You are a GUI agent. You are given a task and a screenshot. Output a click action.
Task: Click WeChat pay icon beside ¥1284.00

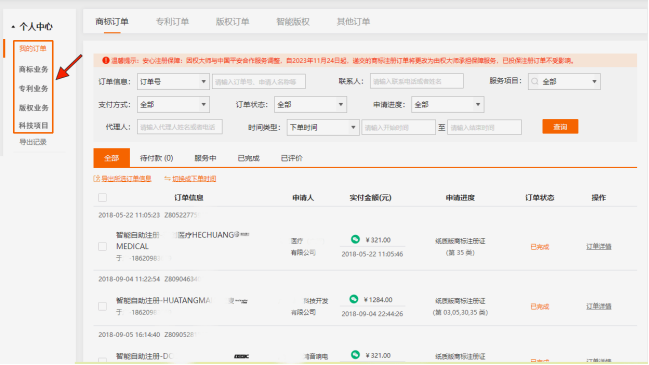[x=353, y=299]
